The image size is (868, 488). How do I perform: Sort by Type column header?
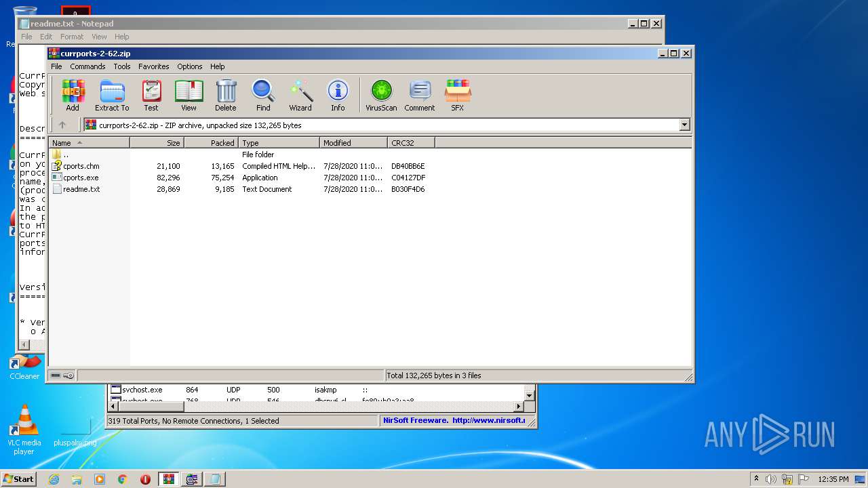tap(279, 143)
